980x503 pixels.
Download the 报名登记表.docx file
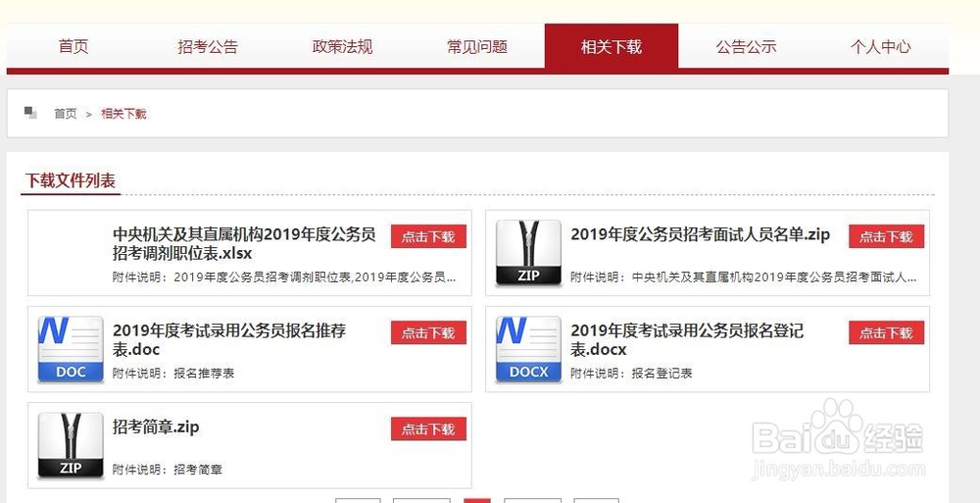click(886, 332)
